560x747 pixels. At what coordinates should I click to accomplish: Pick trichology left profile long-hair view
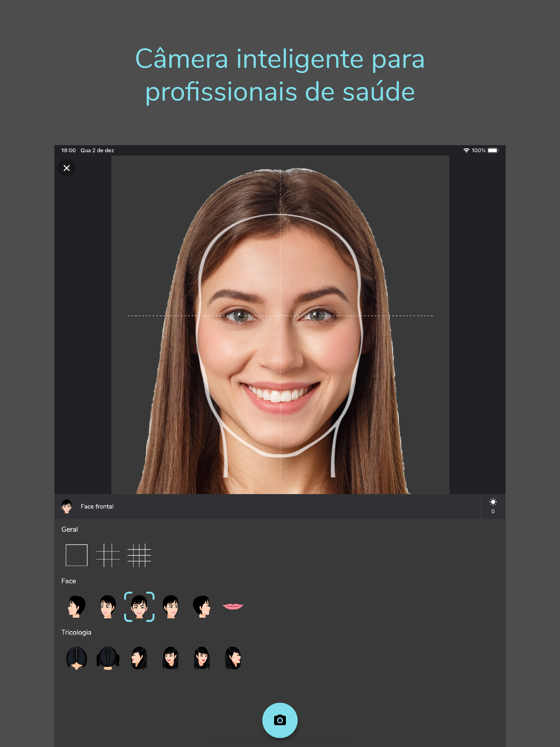pos(139,658)
